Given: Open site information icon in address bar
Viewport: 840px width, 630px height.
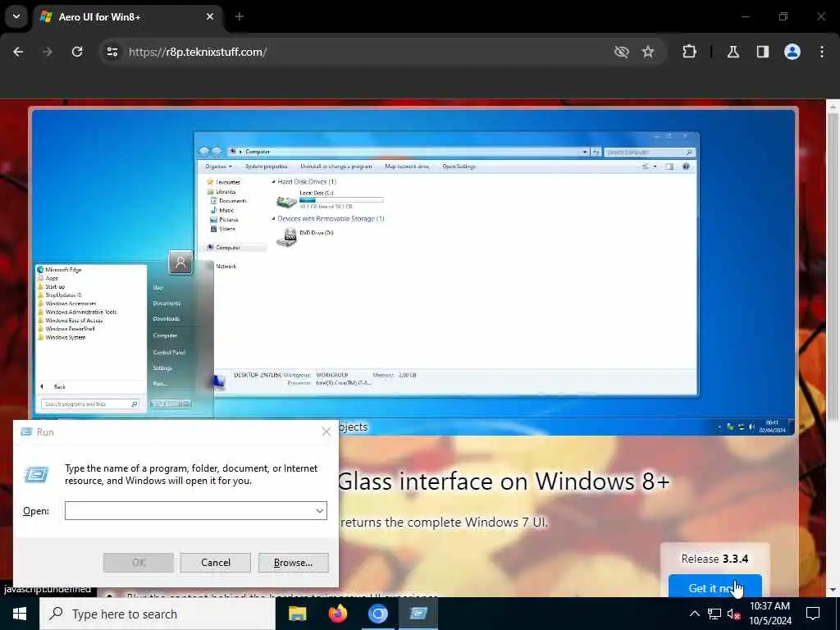Looking at the screenshot, I should point(112,52).
